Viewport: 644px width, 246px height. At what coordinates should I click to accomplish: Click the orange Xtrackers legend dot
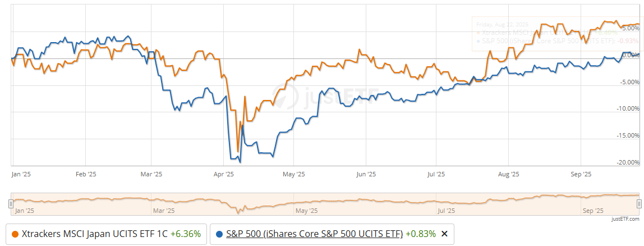(15, 234)
